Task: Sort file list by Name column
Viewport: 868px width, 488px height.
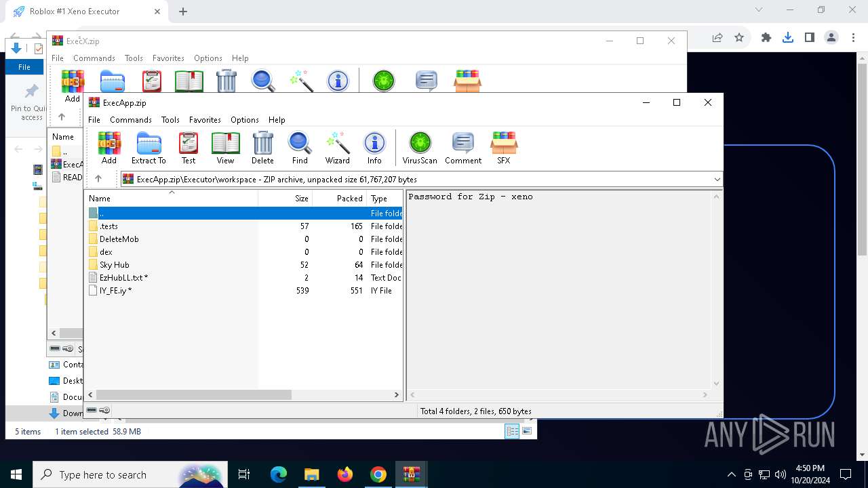Action: click(172, 198)
